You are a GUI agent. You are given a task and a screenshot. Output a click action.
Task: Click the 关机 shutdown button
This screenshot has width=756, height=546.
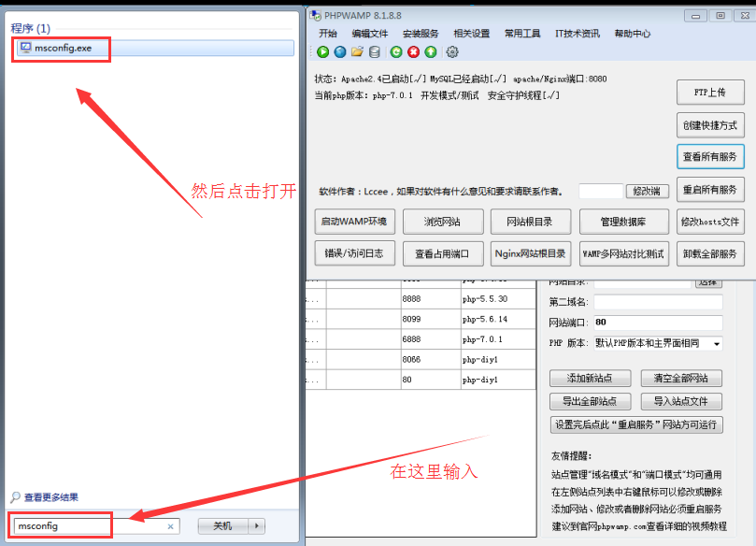[x=223, y=525]
